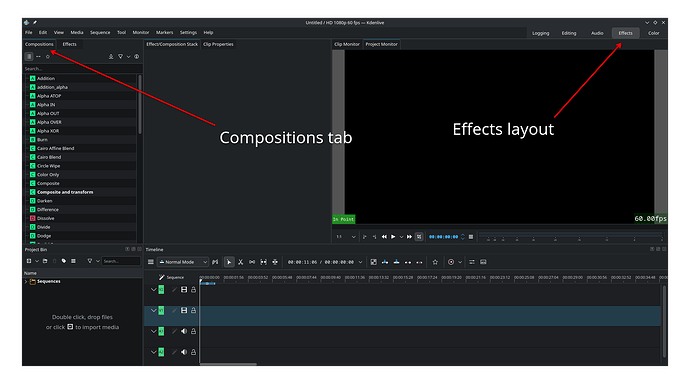Image resolution: width=690 pixels, height=392 pixels.
Task: Add favorite effect star in timeline toolbar
Action: (435, 262)
